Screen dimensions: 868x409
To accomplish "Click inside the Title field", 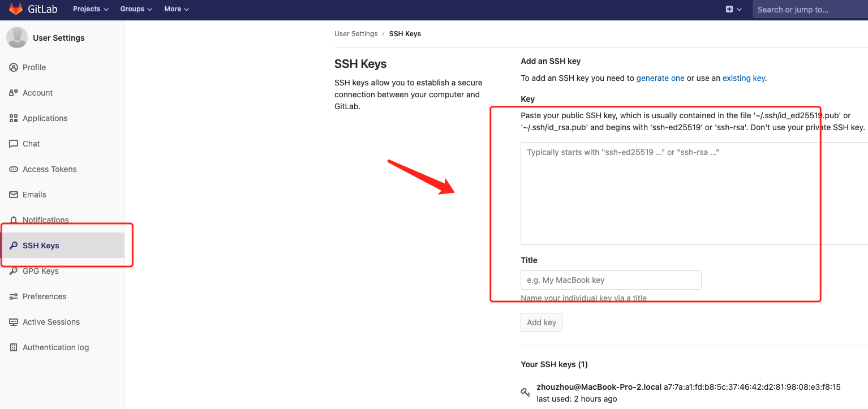I will 611,279.
